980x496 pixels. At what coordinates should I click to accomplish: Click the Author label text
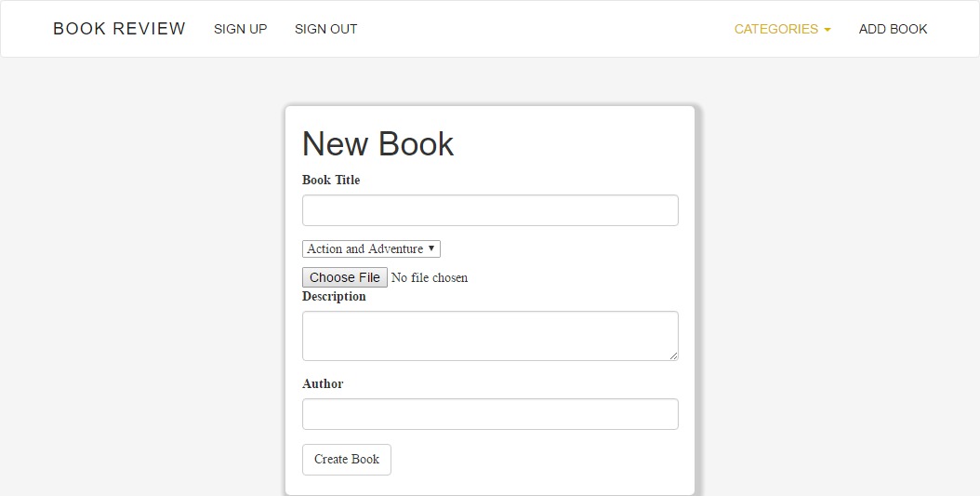(323, 383)
